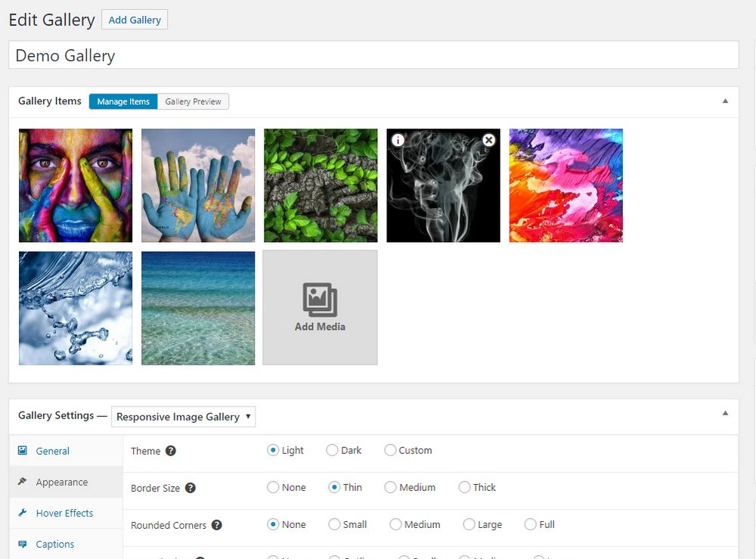Viewport: 756px width, 559px height.
Task: Select Light theme radio button
Action: (x=273, y=450)
